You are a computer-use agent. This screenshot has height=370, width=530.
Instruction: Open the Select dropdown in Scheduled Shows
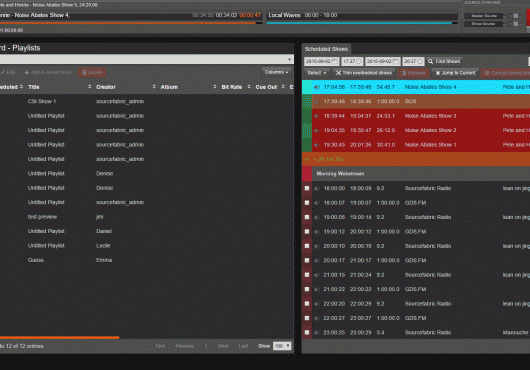pos(317,73)
